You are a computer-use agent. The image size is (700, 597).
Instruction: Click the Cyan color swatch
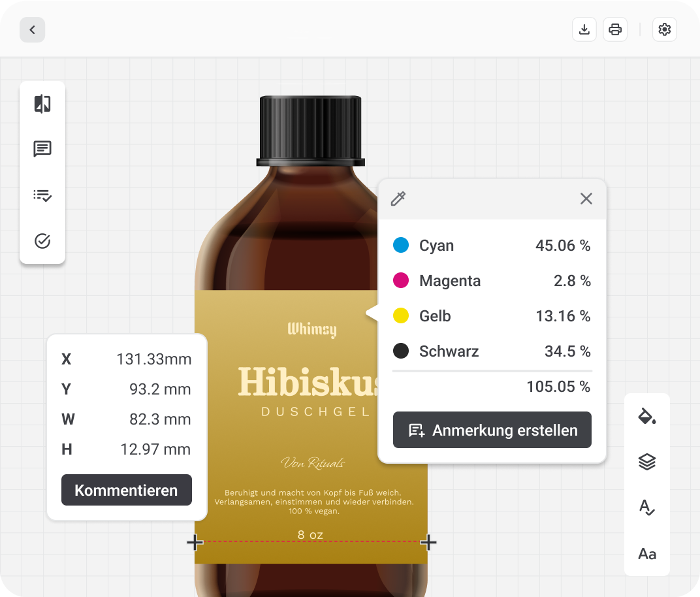point(401,246)
